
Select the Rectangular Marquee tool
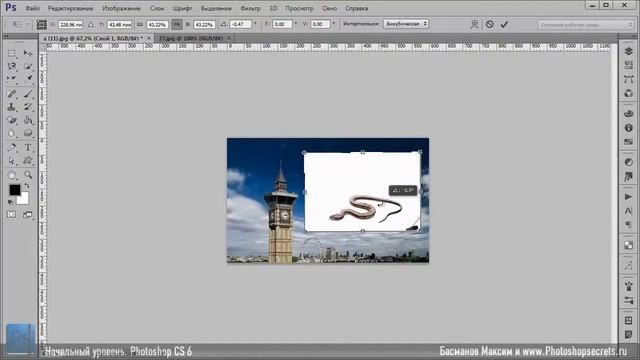pyautogui.click(x=12, y=53)
